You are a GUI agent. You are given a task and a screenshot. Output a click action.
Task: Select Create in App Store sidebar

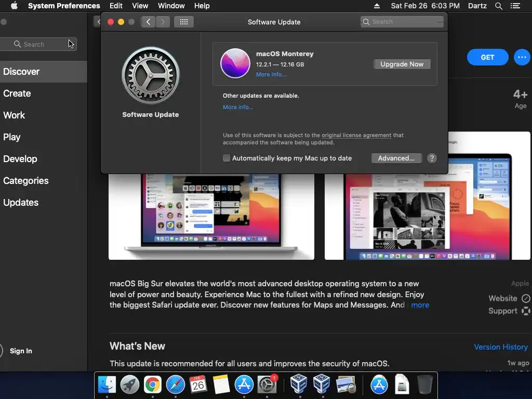pyautogui.click(x=44, y=94)
